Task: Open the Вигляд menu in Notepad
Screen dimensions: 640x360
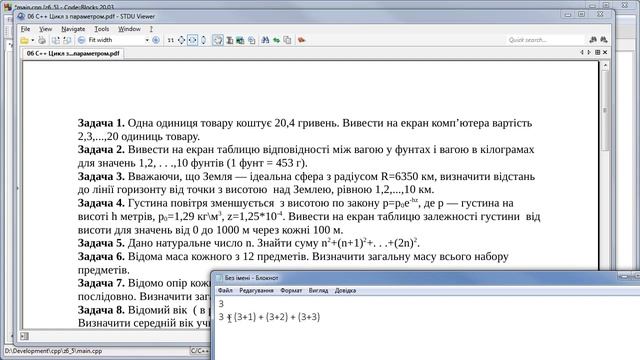Action: coord(318,291)
